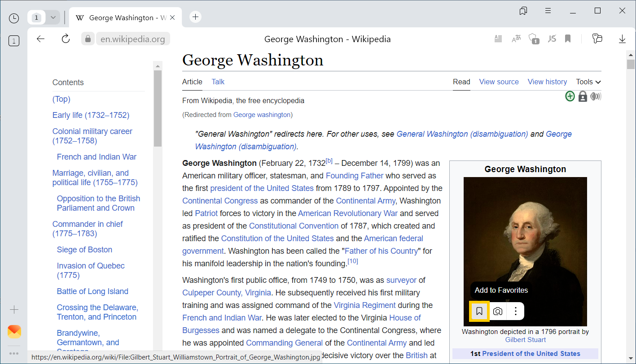Open the downloads panel

(x=622, y=39)
